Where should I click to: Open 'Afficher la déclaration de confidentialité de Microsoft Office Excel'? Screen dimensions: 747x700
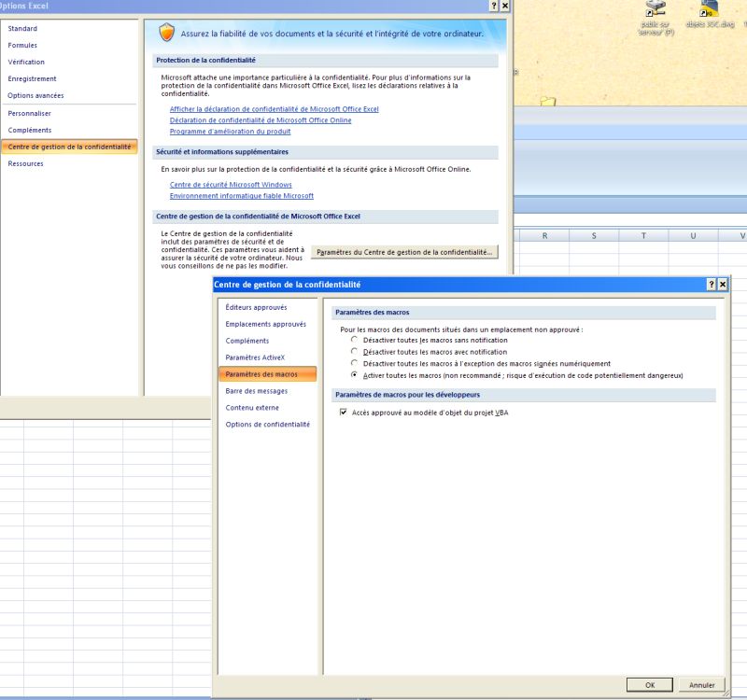click(x=274, y=109)
